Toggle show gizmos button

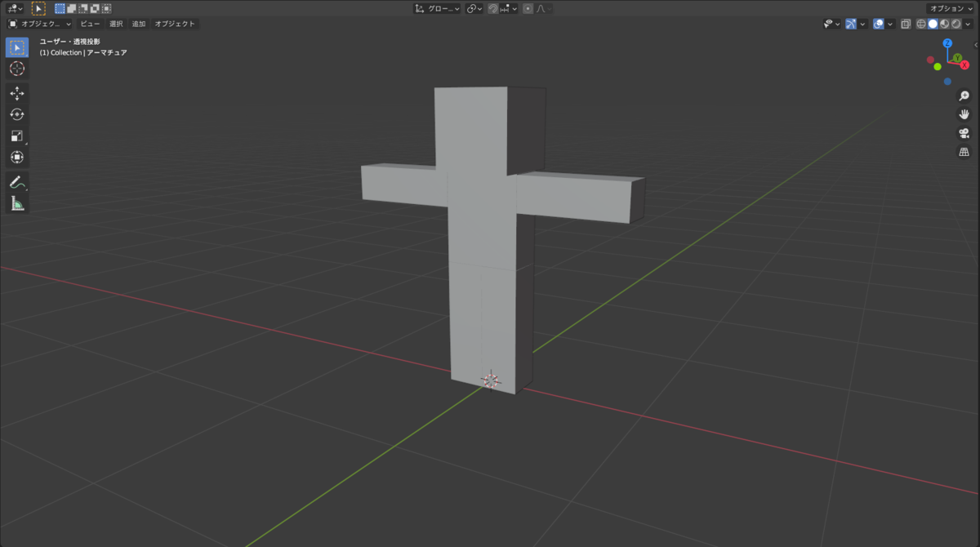[851, 24]
